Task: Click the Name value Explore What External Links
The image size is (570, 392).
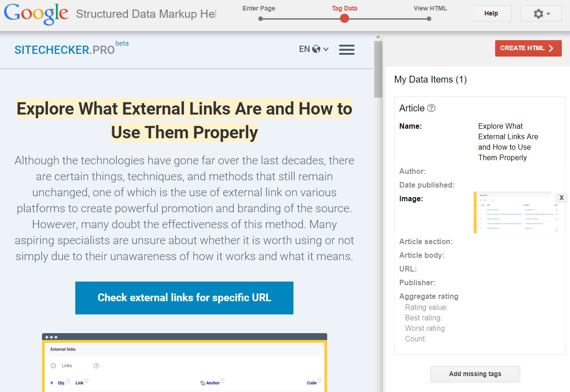Action: pyautogui.click(x=508, y=142)
